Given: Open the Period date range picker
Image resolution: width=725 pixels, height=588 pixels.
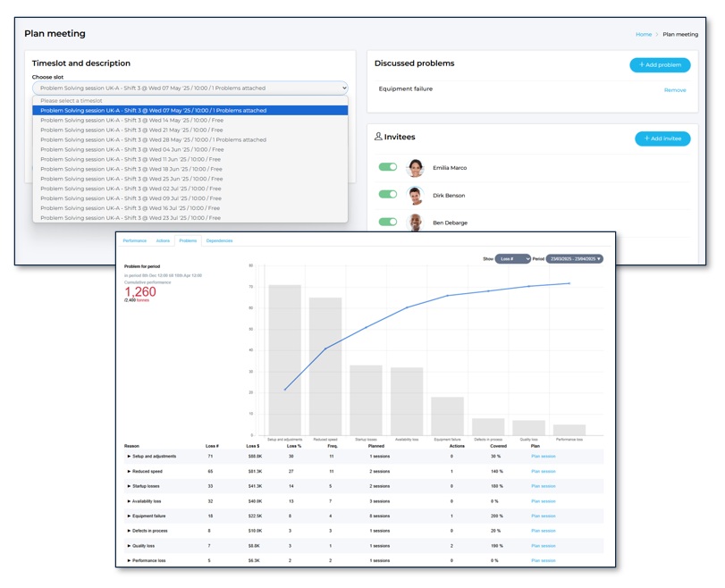Looking at the screenshot, I should tap(574, 259).
